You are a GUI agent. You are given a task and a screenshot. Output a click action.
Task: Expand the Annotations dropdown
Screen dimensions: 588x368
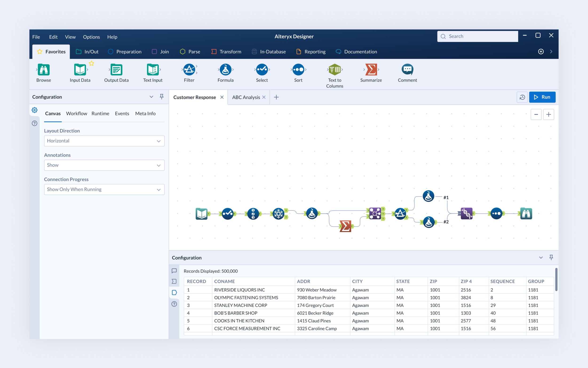[x=104, y=165]
